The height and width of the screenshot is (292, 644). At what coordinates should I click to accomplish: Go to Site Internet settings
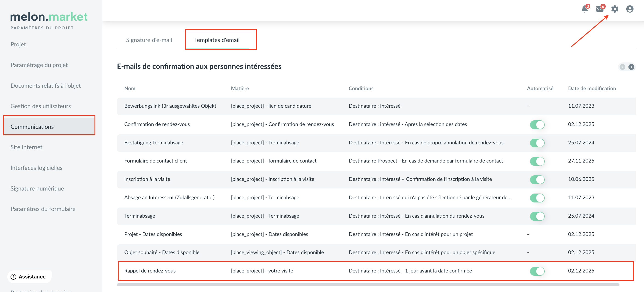click(x=26, y=147)
